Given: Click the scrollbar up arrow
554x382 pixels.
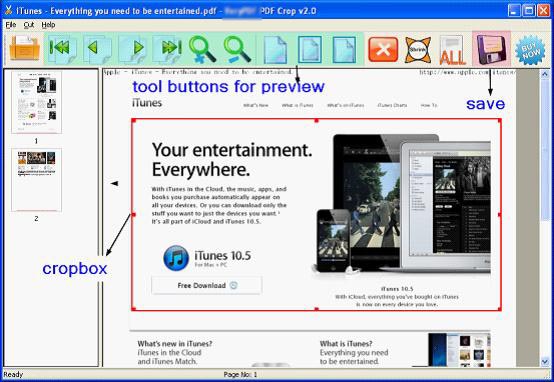Looking at the screenshot, I should pyautogui.click(x=545, y=74).
